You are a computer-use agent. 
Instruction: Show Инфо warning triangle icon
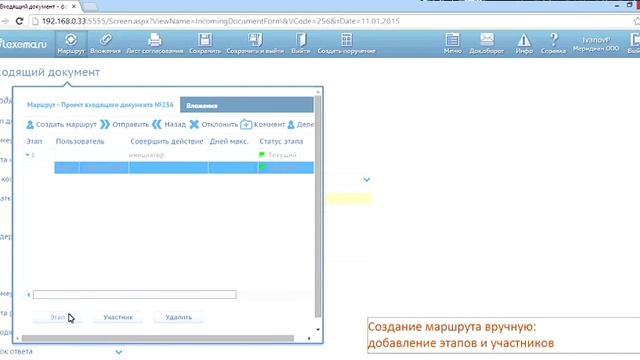click(524, 44)
